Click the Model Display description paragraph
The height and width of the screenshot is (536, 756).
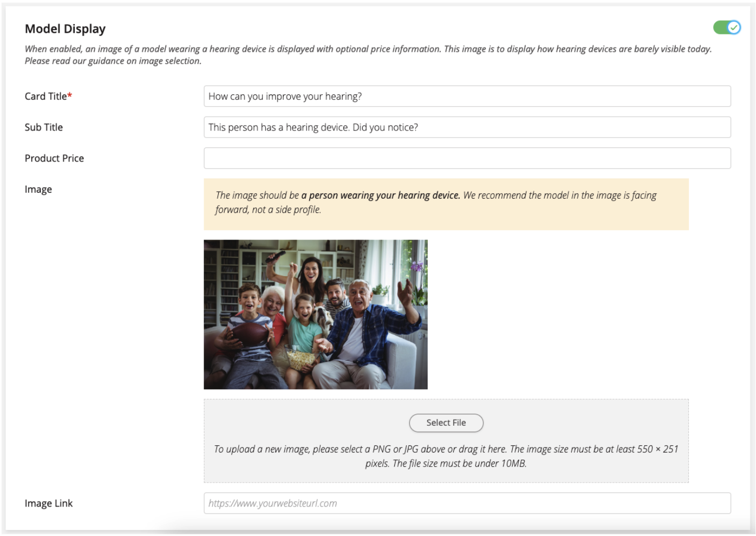tap(368, 55)
